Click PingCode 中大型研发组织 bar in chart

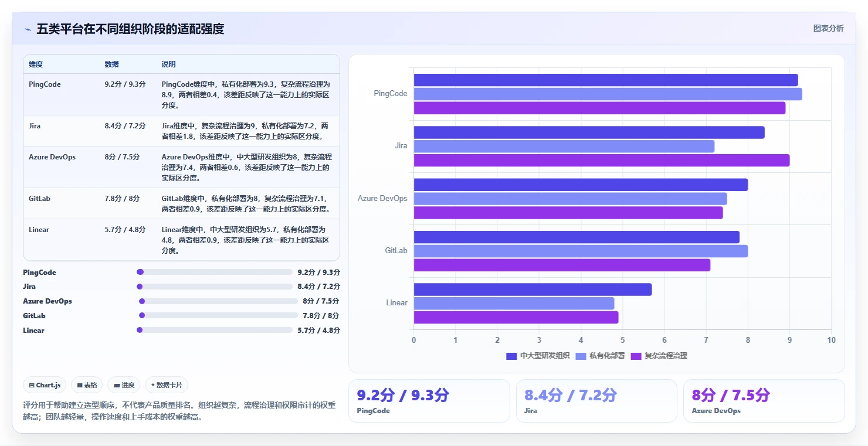tap(606, 80)
